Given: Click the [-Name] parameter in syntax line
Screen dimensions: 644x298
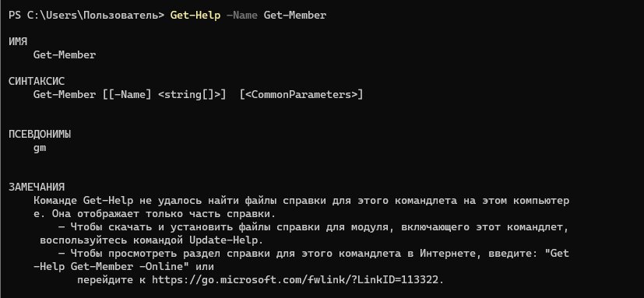Looking at the screenshot, I should click(x=130, y=95).
